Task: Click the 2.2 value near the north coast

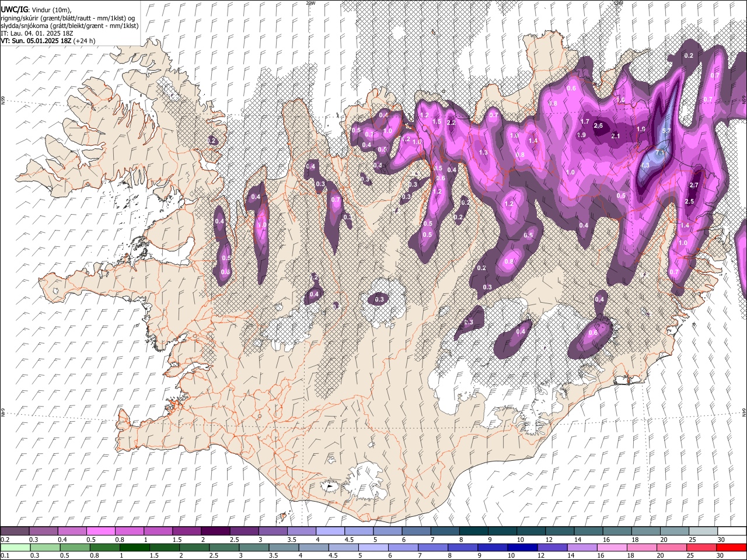Action: pos(451,123)
